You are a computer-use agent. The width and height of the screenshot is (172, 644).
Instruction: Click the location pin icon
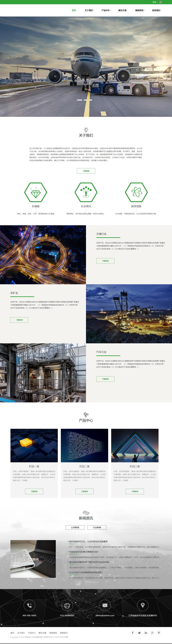point(143,605)
